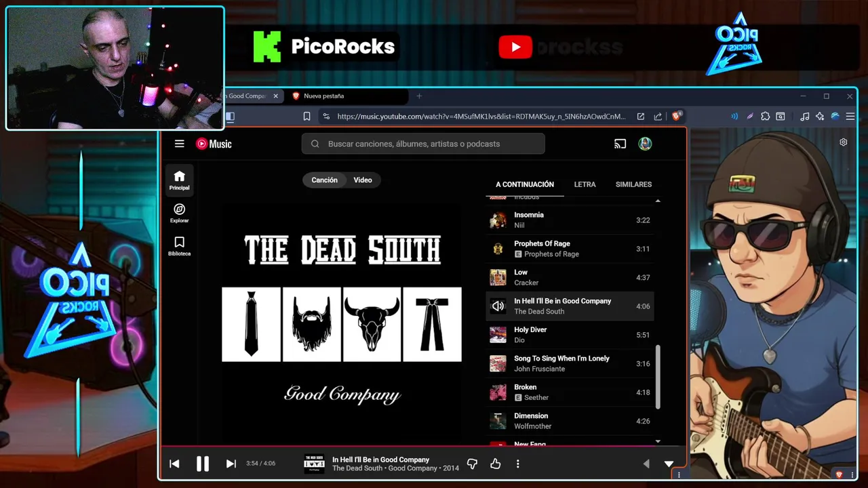Play Low by Cracker from queue
868x488 pixels.
click(570, 277)
